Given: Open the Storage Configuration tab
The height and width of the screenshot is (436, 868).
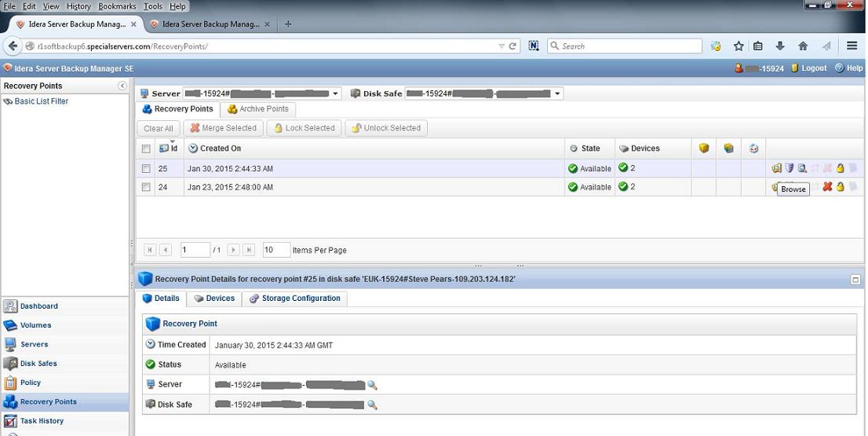Looking at the screenshot, I should click(x=295, y=298).
